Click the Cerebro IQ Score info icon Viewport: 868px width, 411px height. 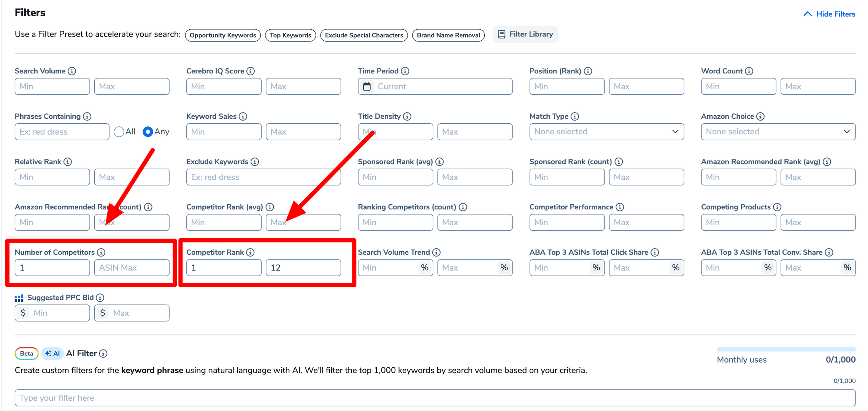tap(251, 71)
